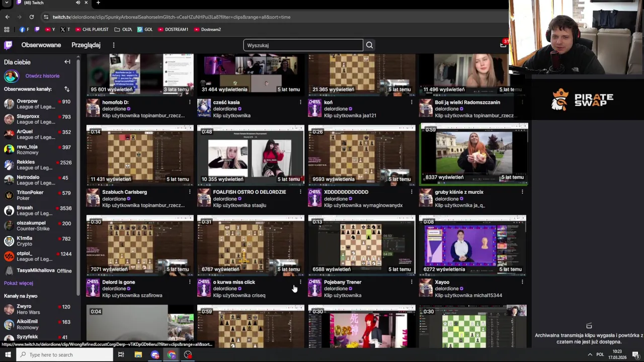Open Windows Start menu
This screenshot has height=362, width=644.
[8, 355]
